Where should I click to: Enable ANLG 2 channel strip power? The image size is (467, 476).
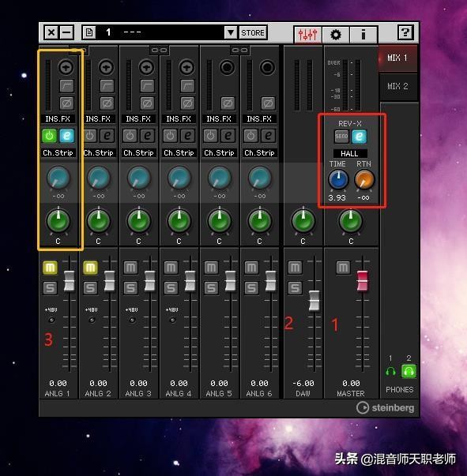[89, 136]
